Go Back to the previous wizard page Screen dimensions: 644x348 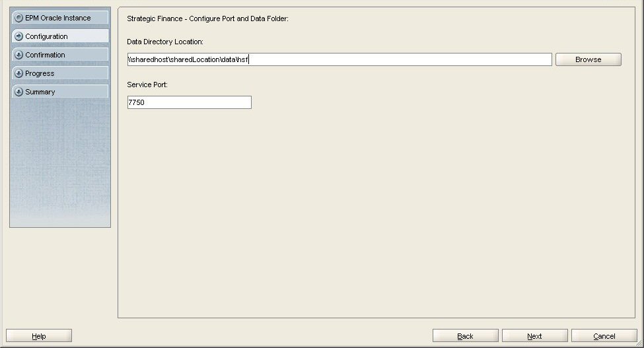[x=466, y=336]
